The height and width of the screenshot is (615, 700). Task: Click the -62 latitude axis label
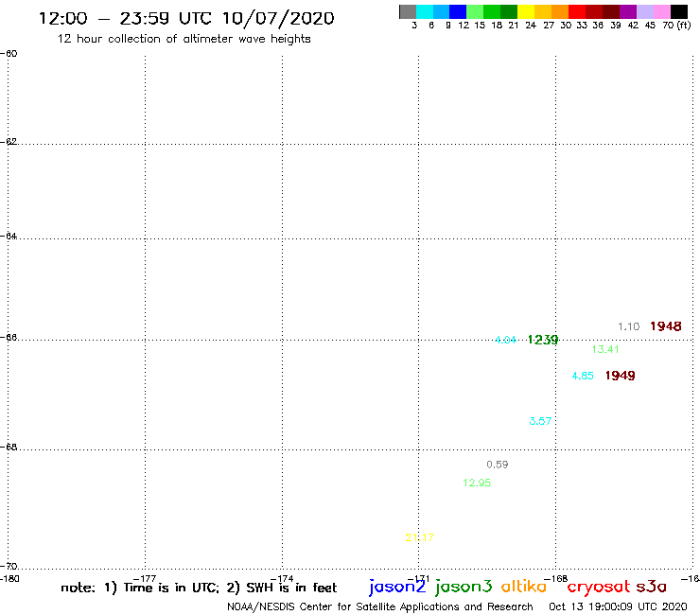(9, 142)
